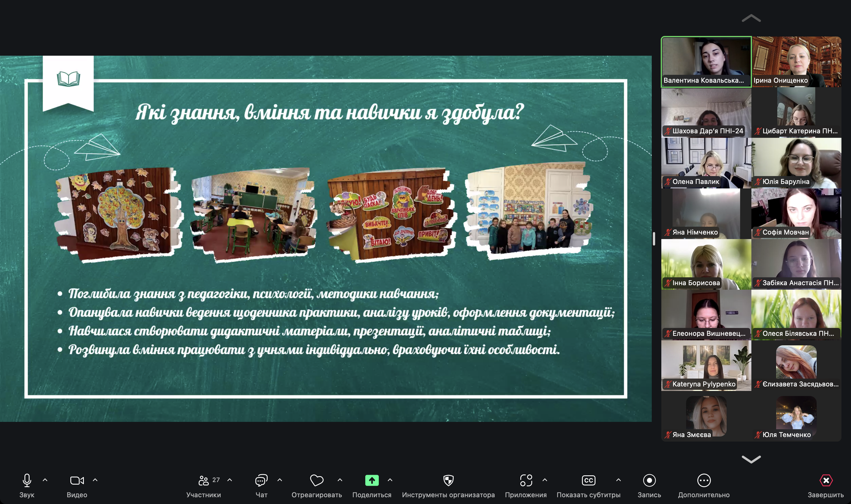
Task: End the meeting with Завершить button
Action: pos(826,480)
